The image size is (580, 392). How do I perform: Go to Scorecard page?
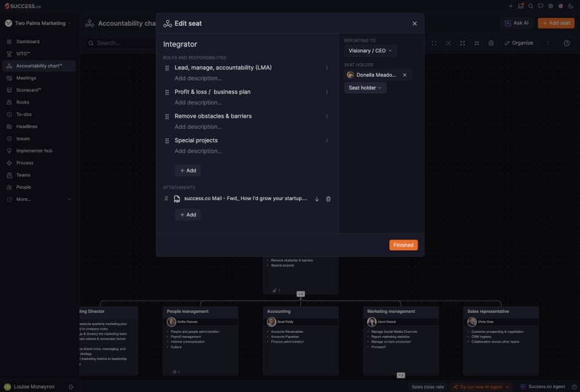click(x=28, y=90)
